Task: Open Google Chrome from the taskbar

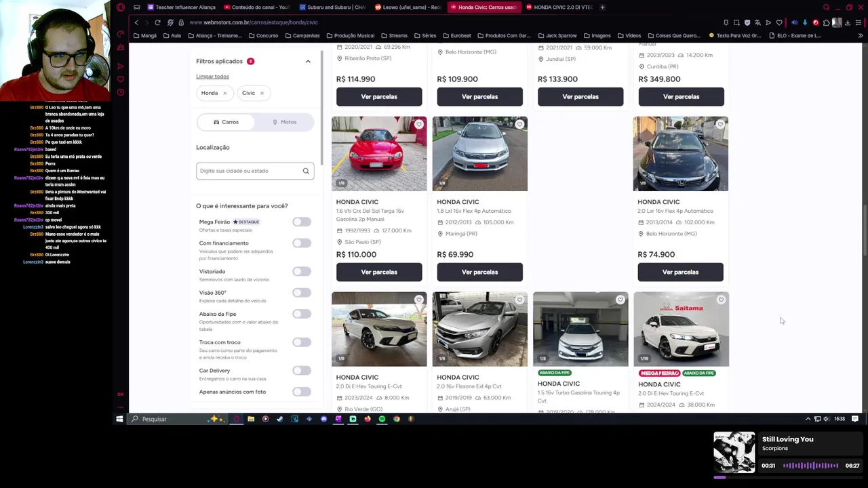Action: coord(397,419)
